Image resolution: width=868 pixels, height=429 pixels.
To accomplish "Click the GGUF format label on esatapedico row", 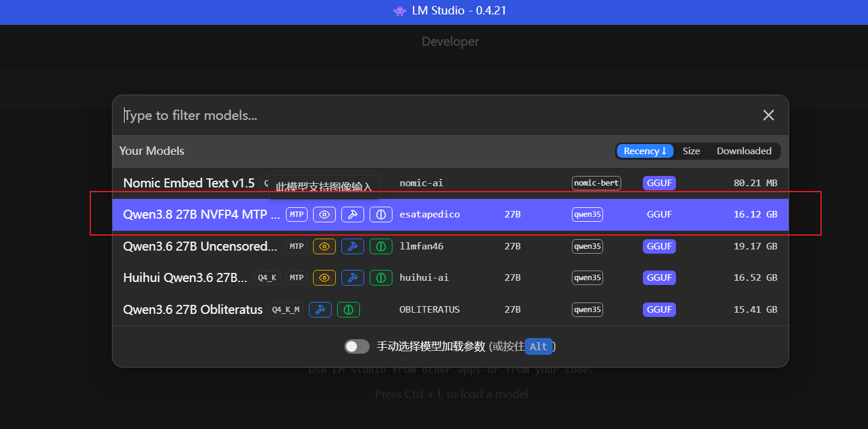I will 659,214.
